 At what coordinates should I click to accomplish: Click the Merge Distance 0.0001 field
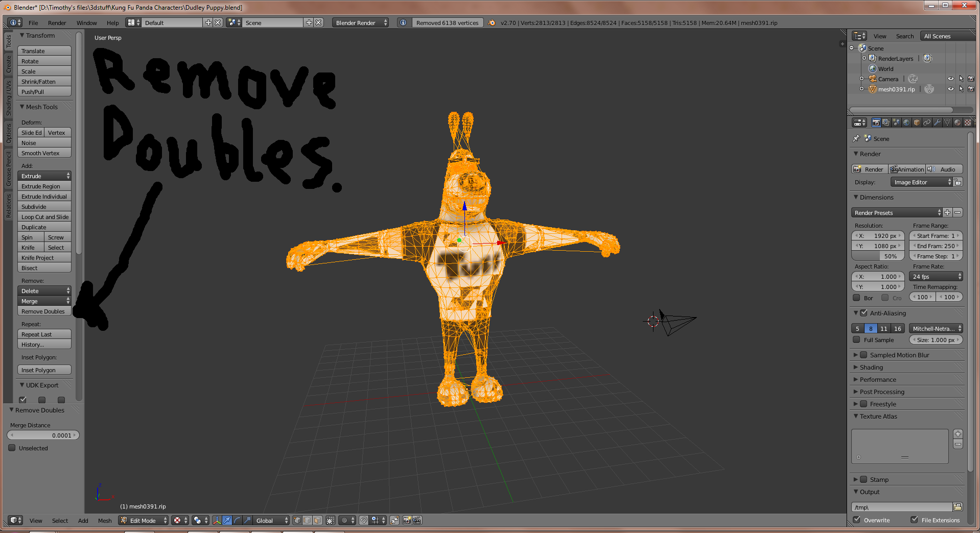[x=43, y=435]
